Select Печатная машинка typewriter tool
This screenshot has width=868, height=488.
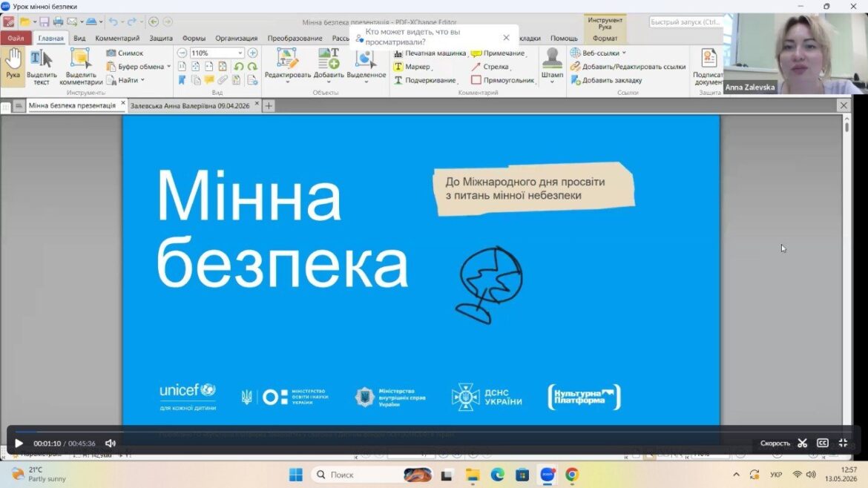pos(430,53)
